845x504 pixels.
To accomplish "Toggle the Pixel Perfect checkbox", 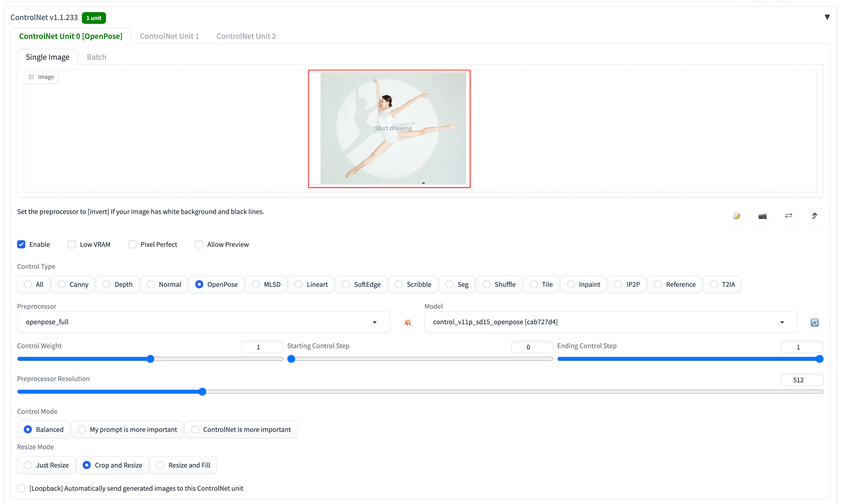I will point(133,244).
